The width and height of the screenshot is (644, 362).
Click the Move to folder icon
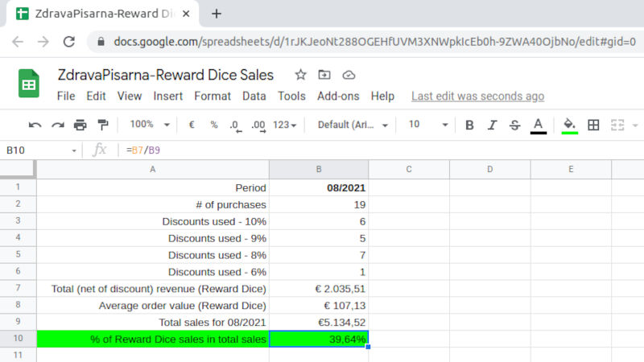(x=324, y=75)
